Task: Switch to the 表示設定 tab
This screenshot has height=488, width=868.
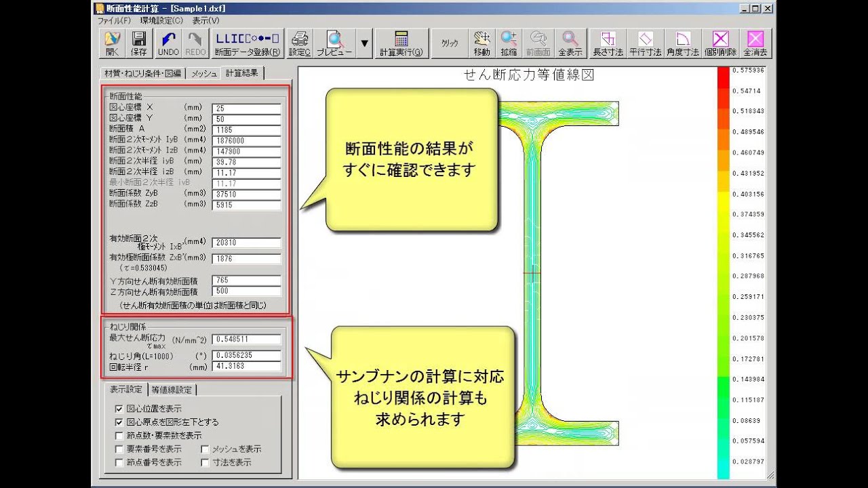Action: pyautogui.click(x=126, y=389)
